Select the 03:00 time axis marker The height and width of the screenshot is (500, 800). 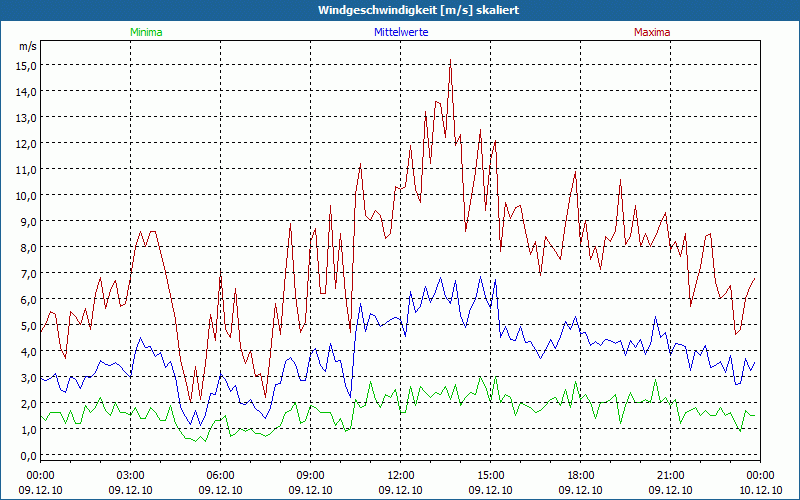point(131,475)
